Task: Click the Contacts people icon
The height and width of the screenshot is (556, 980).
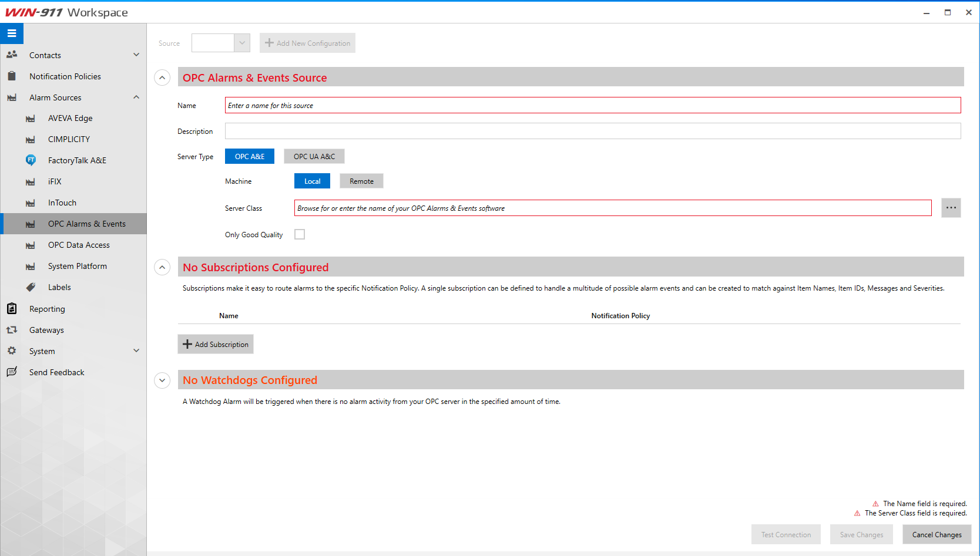Action: (x=12, y=55)
